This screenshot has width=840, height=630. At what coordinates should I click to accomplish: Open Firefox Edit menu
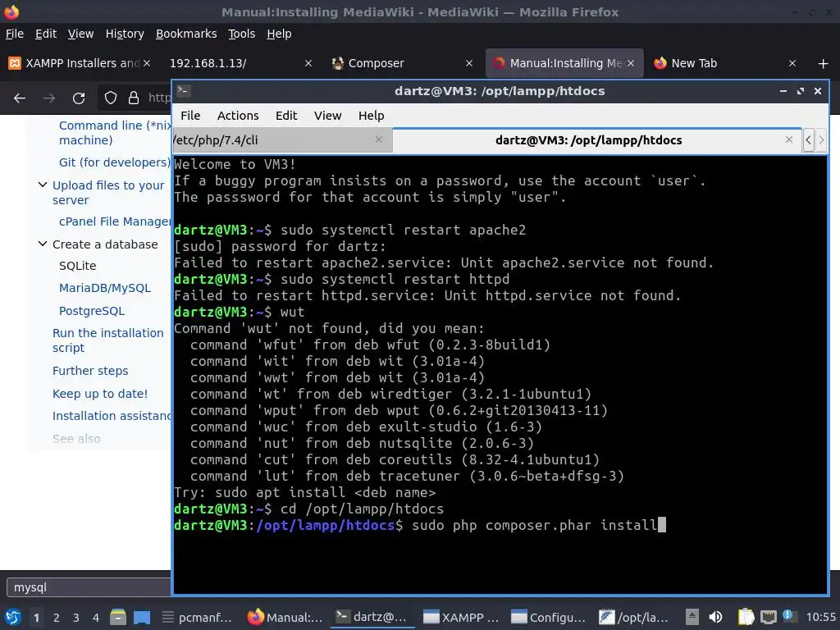click(x=46, y=34)
